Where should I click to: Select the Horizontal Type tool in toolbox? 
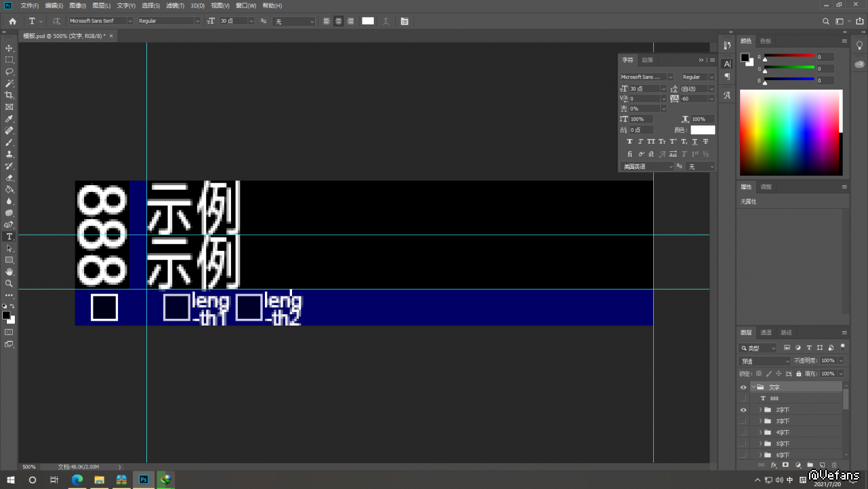click(x=9, y=237)
